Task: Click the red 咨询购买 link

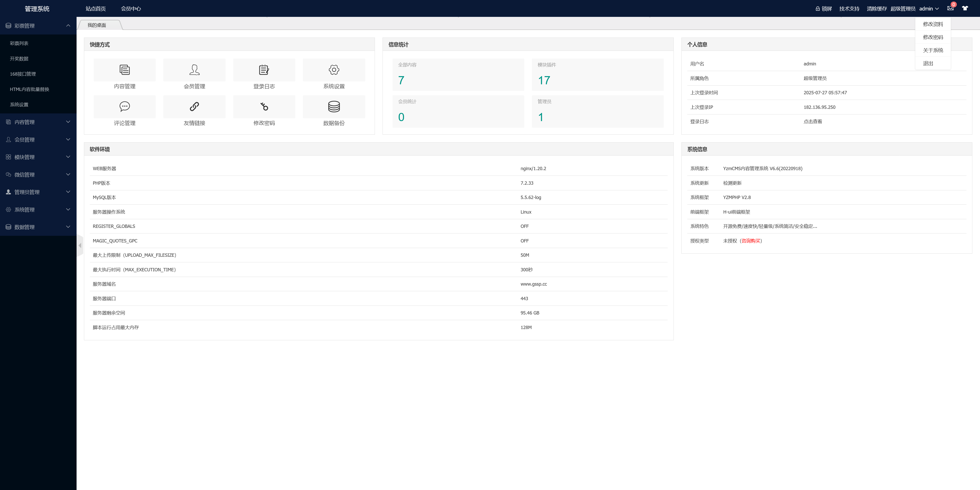Action: [x=751, y=241]
